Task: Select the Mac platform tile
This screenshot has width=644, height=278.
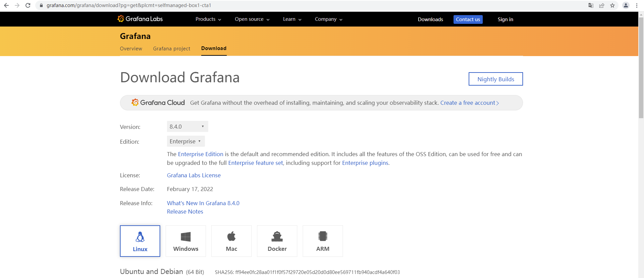Action: (x=231, y=241)
